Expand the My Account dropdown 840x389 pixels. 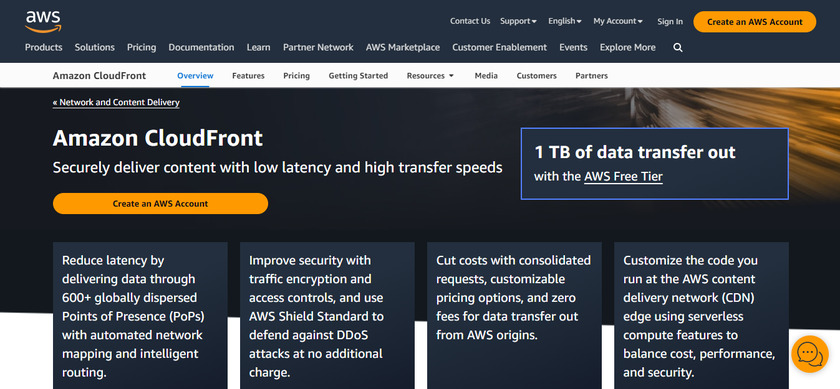click(618, 21)
